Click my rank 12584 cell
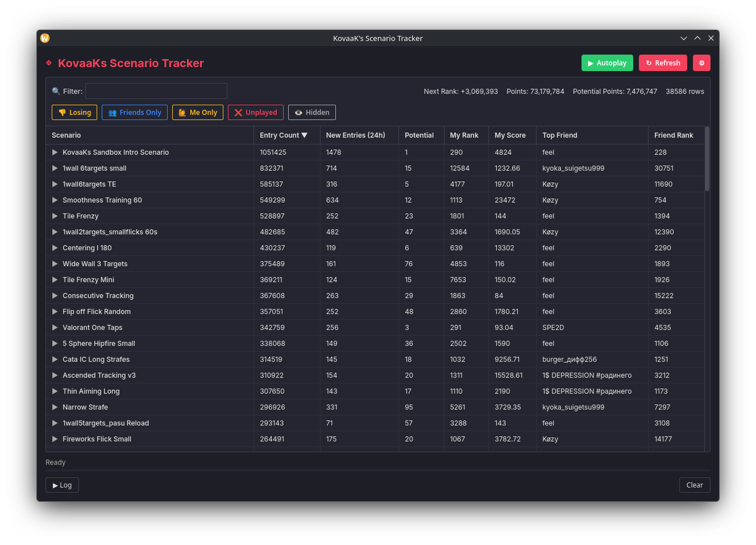 [x=460, y=168]
